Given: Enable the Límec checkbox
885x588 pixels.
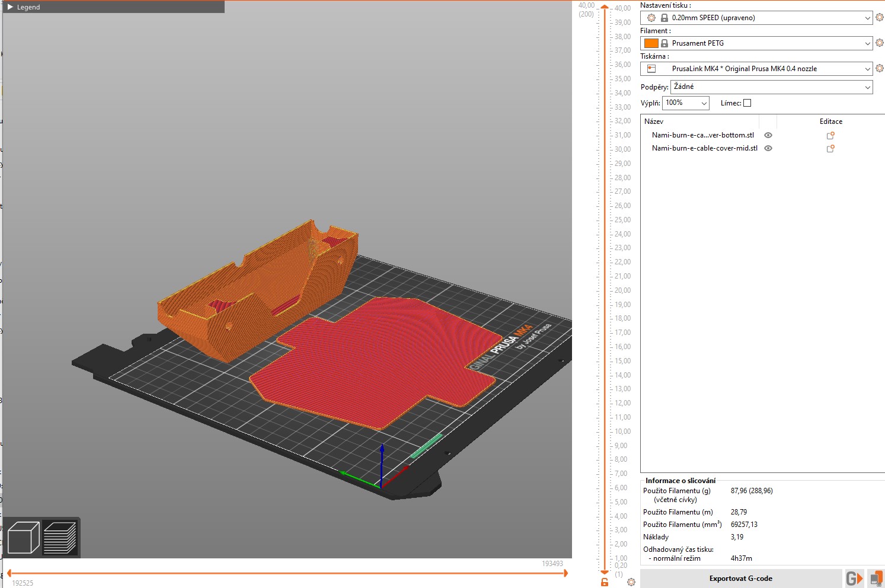Looking at the screenshot, I should click(747, 103).
